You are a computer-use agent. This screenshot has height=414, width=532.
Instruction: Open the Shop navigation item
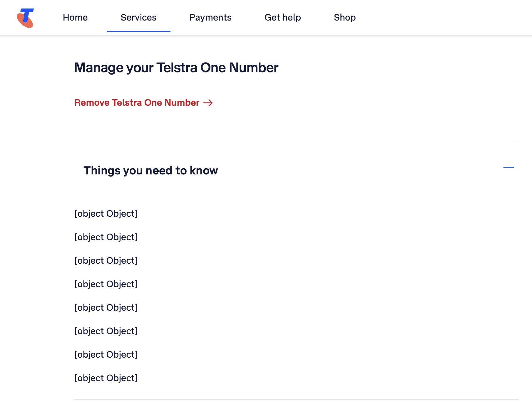(x=345, y=18)
